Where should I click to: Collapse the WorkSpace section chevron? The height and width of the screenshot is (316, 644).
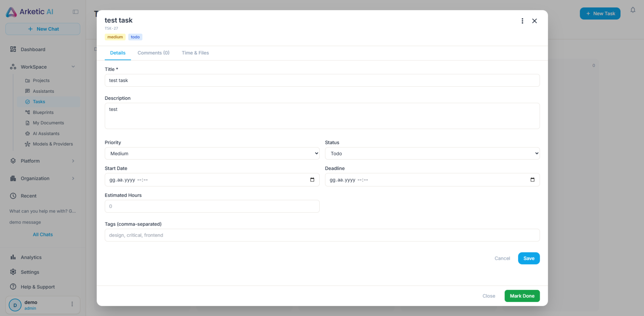[73, 67]
